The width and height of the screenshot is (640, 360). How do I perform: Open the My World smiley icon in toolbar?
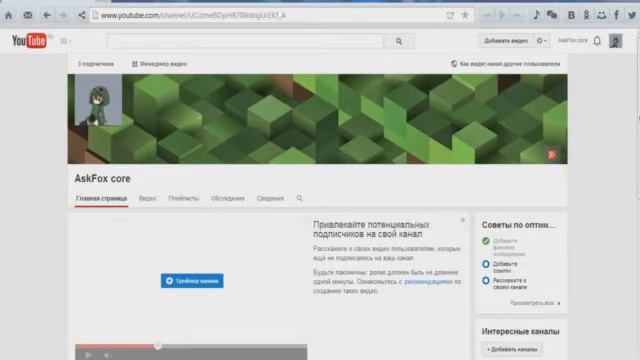[601, 16]
